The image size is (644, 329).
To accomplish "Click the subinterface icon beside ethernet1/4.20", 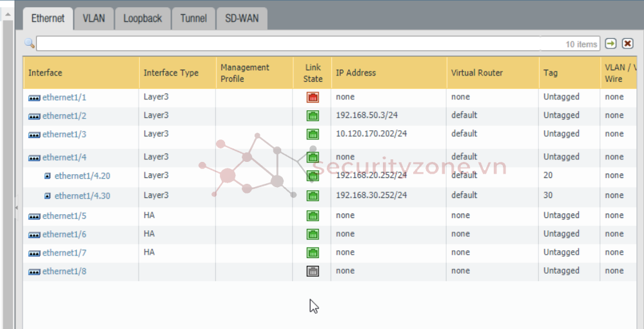I will click(47, 176).
